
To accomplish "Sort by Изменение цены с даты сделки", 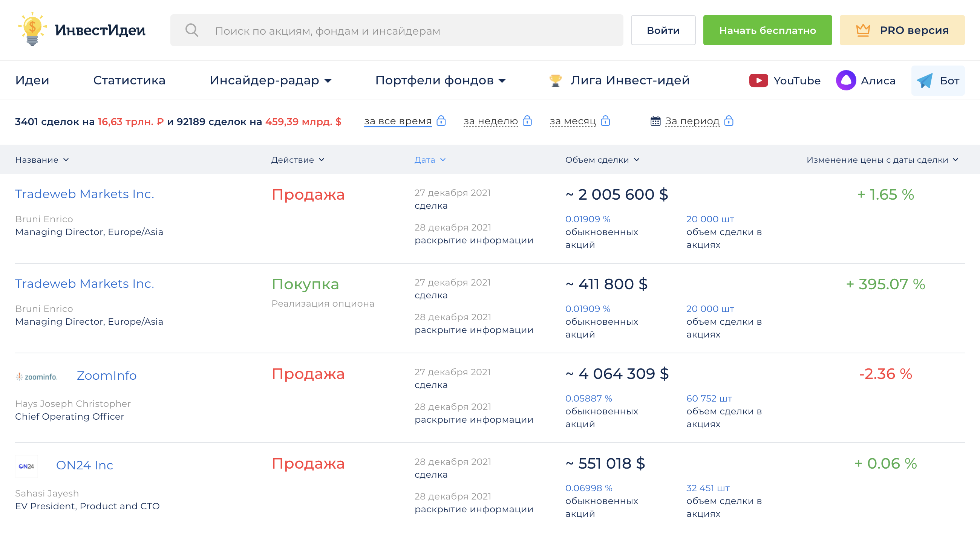I will click(882, 160).
